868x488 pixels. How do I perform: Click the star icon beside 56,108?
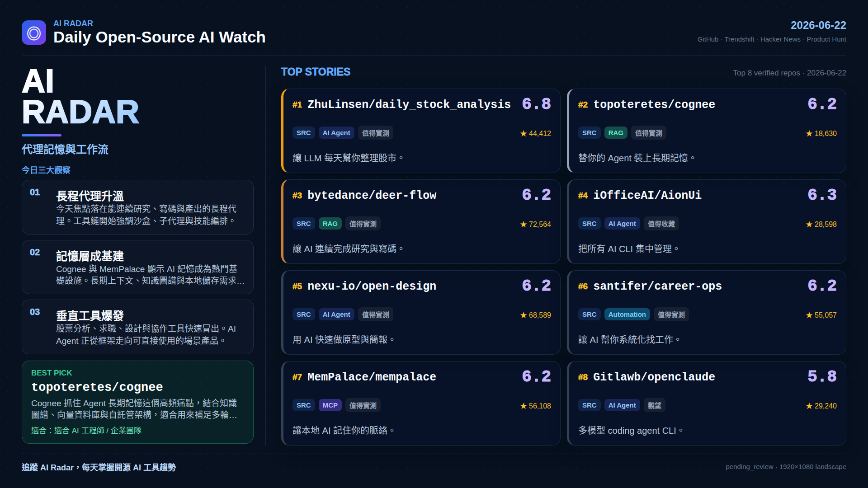(524, 406)
